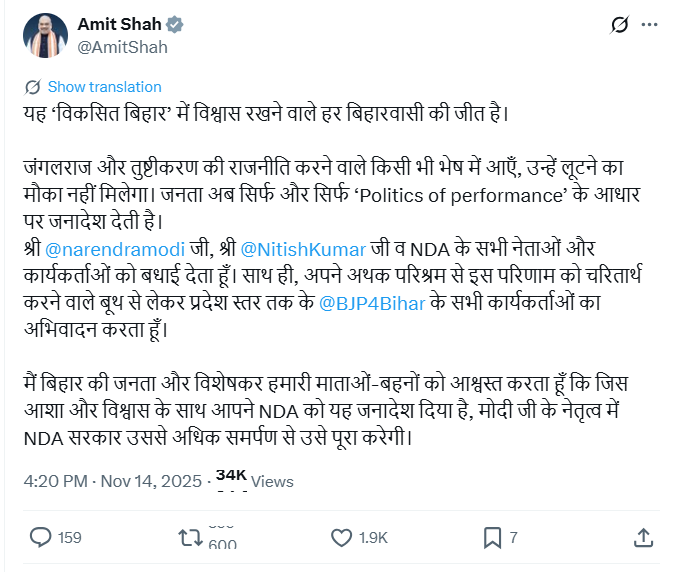
Task: Click the share post upload icon
Action: coord(641,538)
